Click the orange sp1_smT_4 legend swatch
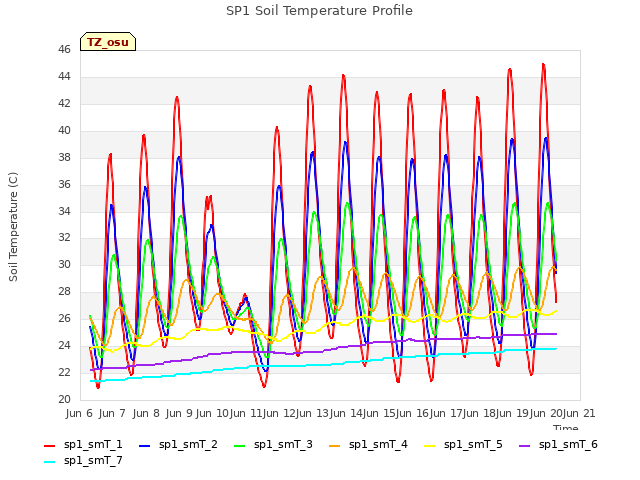Image resolution: width=640 pixels, height=480 pixels. [x=334, y=446]
